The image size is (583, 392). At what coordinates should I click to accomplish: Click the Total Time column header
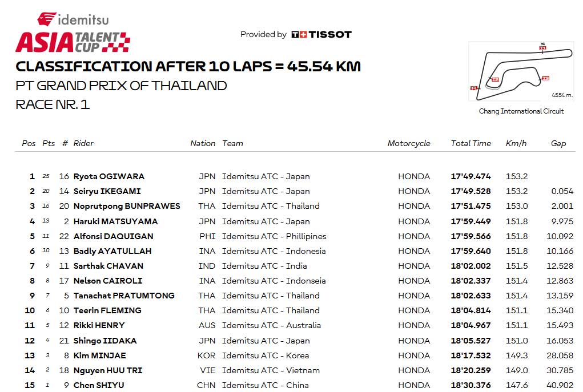tap(471, 143)
